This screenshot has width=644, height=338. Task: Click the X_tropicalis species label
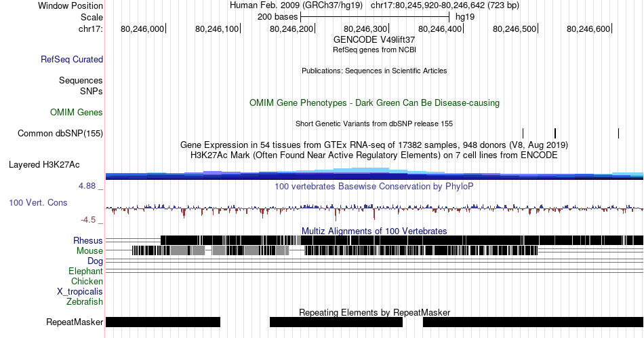pos(80,292)
